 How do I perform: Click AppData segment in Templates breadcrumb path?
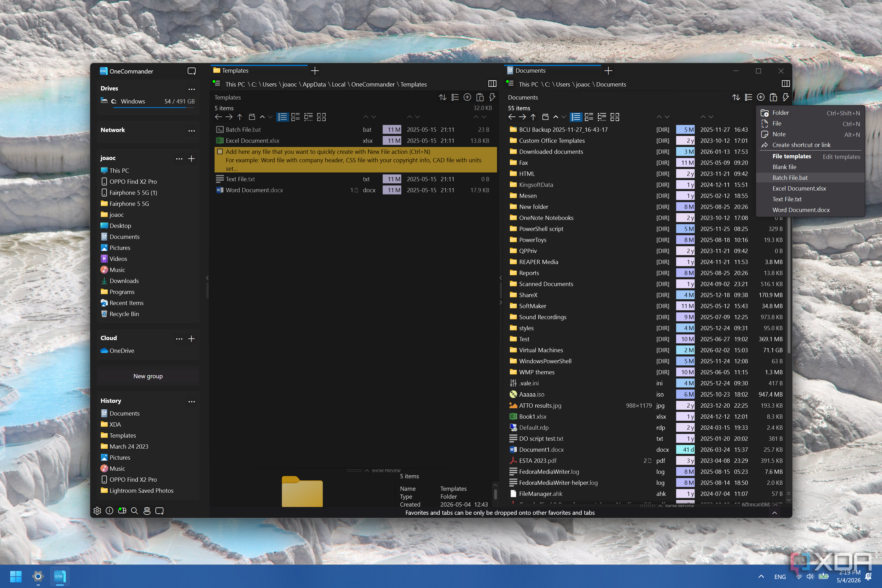point(314,84)
